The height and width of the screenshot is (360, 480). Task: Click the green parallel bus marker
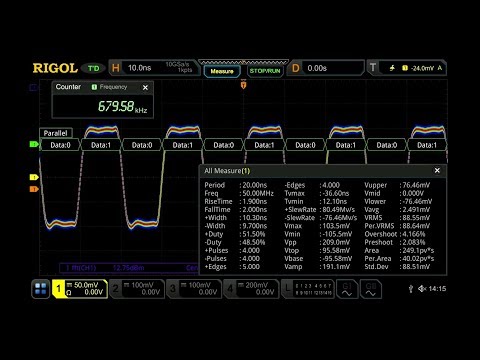[34, 144]
